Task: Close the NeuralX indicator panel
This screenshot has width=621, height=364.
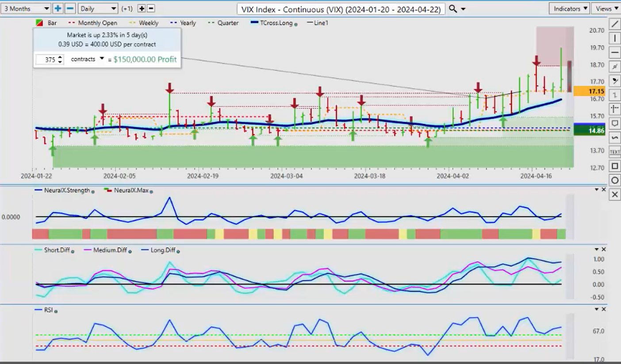Action: (604, 190)
